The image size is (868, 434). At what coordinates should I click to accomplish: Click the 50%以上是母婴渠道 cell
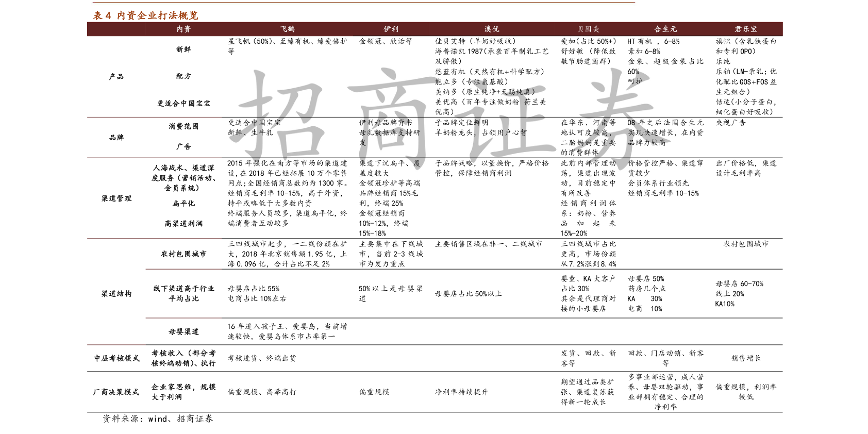click(x=391, y=293)
